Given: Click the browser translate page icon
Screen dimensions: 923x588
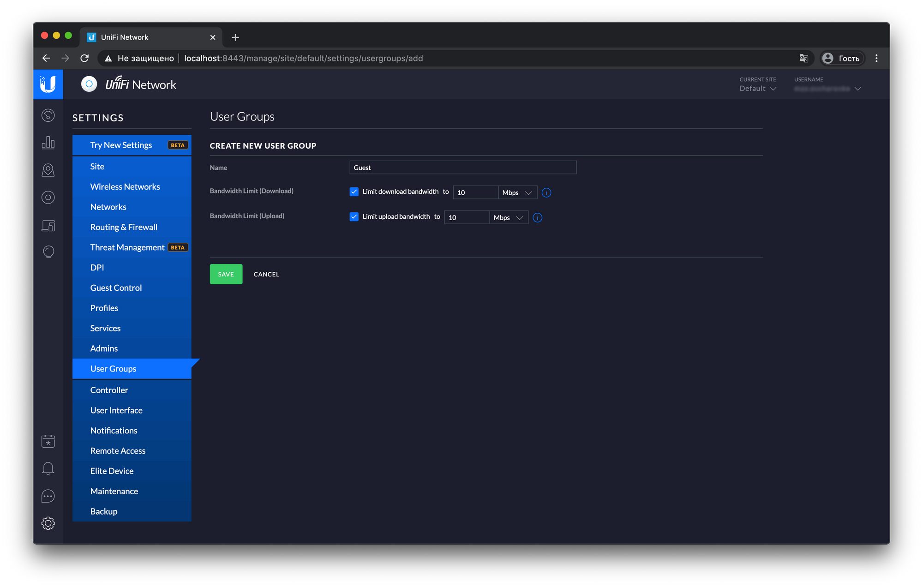Looking at the screenshot, I should point(804,58).
